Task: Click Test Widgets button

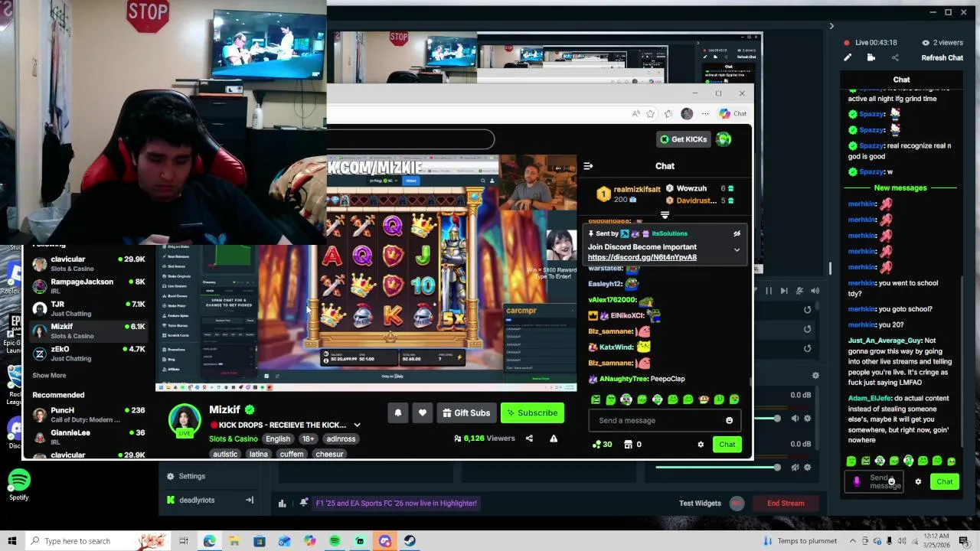Action: click(x=700, y=503)
